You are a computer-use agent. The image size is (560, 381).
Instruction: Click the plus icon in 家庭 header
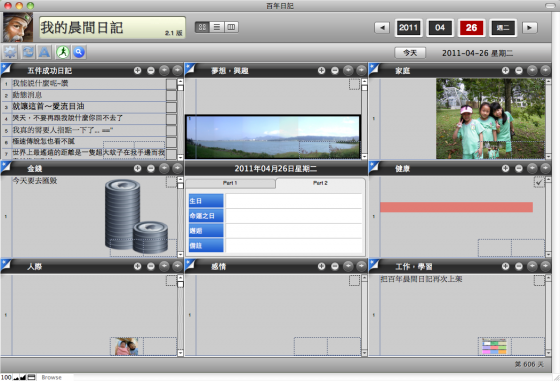point(505,70)
